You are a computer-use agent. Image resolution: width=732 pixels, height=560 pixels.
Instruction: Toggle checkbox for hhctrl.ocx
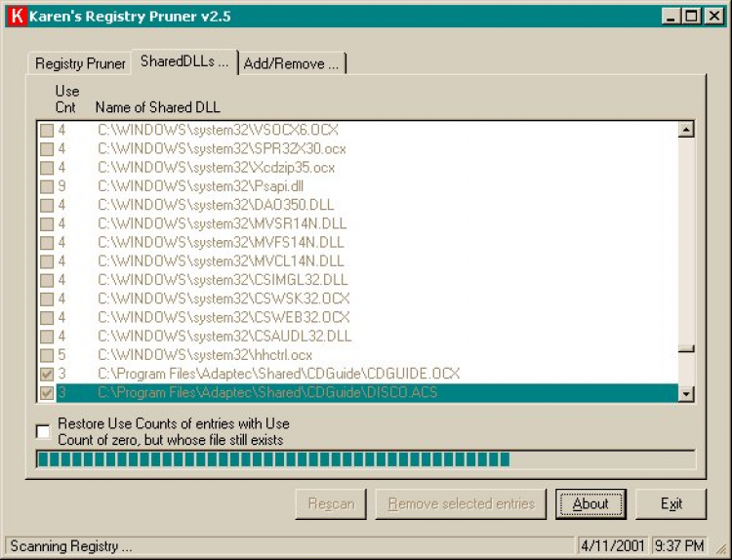[x=47, y=355]
